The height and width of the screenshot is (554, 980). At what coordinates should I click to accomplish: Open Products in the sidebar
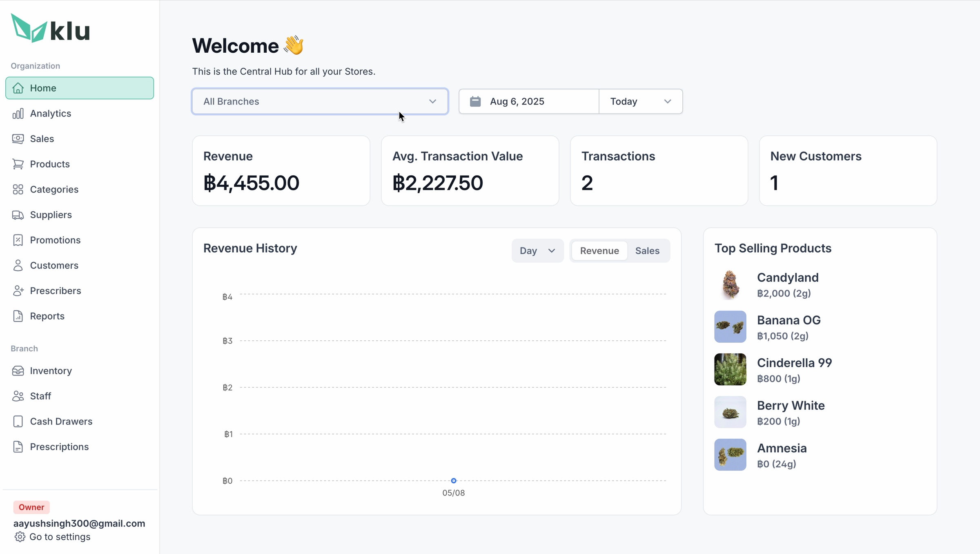click(80, 164)
